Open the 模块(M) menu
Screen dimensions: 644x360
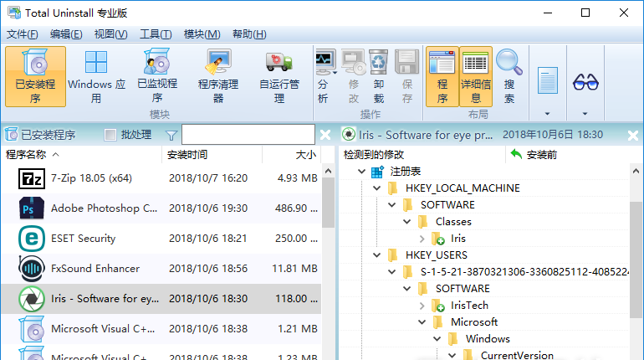[202, 34]
